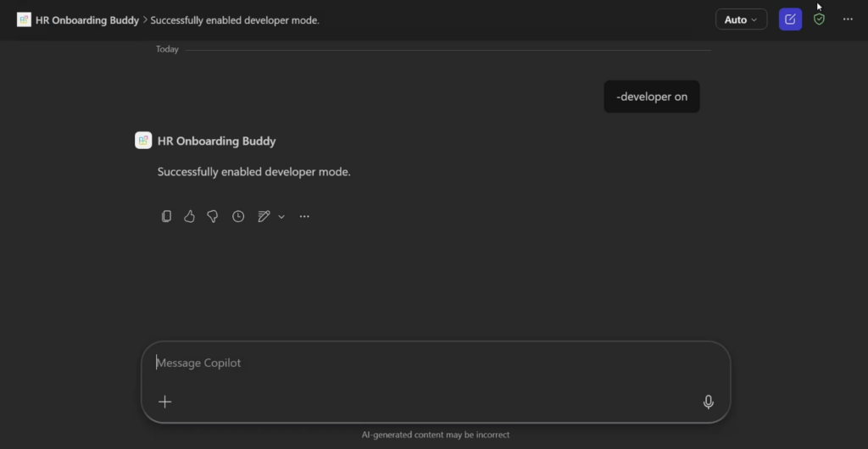The width and height of the screenshot is (868, 449).
Task: Click the HR Onboarding Buddy header title
Action: [87, 20]
